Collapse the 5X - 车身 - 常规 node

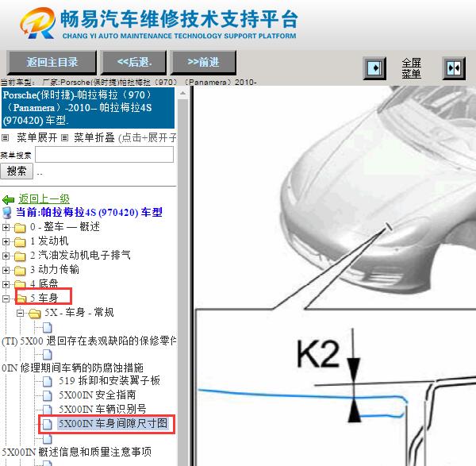tap(21, 313)
